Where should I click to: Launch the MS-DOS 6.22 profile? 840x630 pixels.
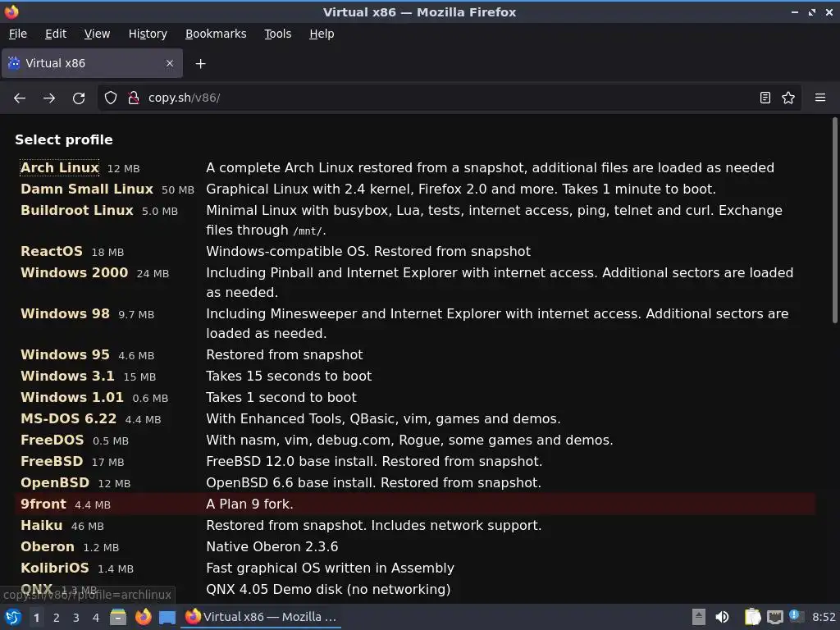tap(69, 419)
